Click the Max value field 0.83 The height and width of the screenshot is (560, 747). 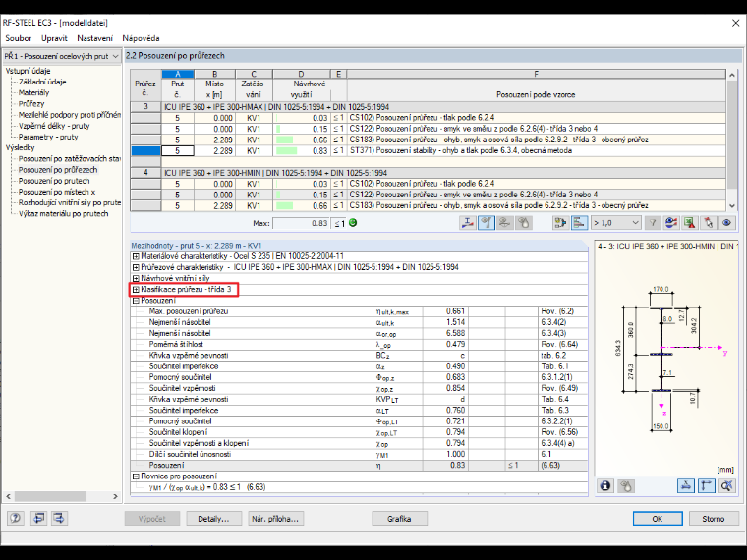301,223
